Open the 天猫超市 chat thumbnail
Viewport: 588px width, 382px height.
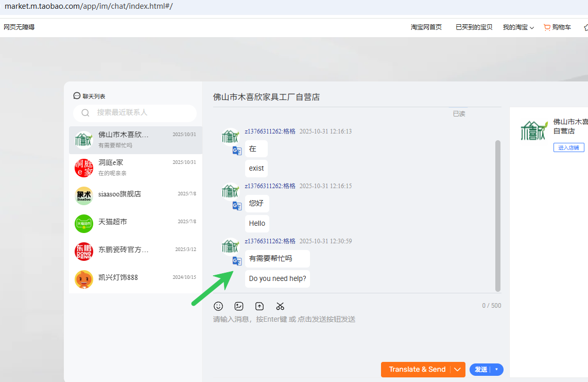click(83, 224)
